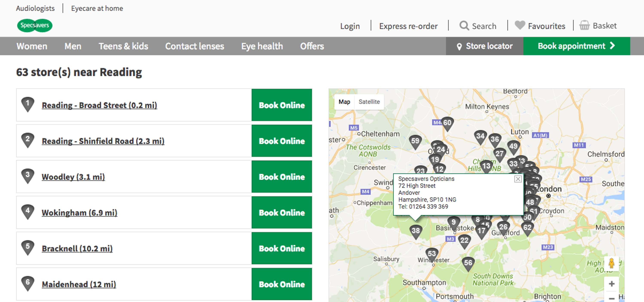
Task: Click the Store locator pin icon
Action: coord(459,47)
